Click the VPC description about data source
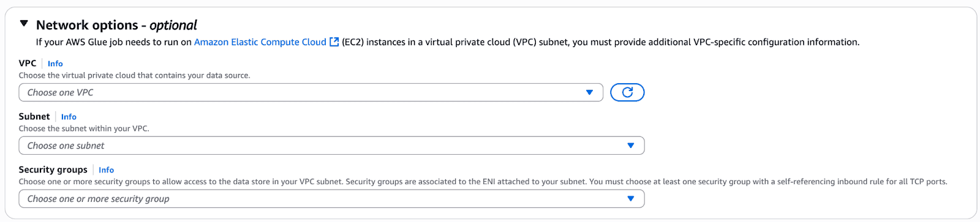The width and height of the screenshot is (980, 222). coord(134,75)
